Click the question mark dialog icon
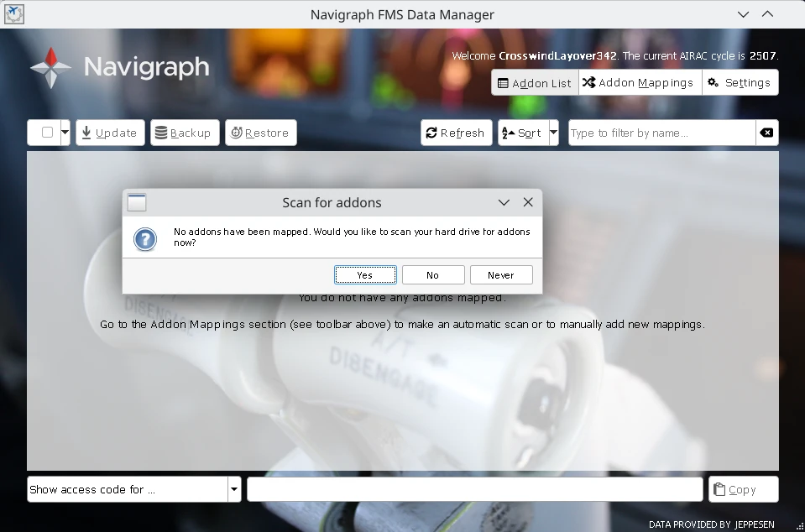Viewport: 805px width, 532px height. (145, 238)
